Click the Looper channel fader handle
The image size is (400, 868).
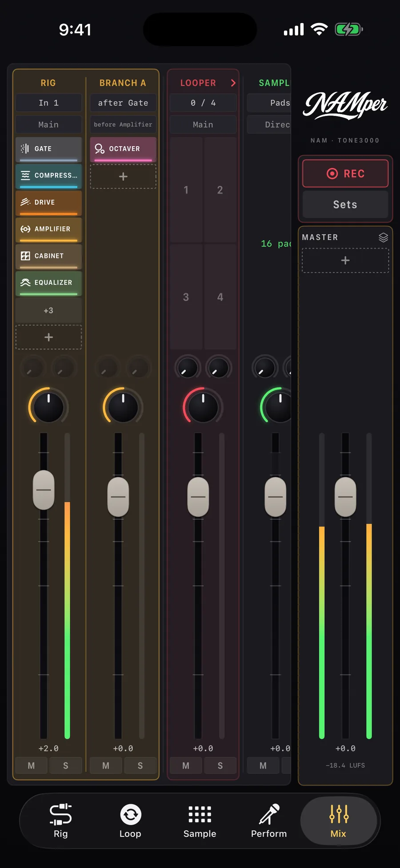click(x=198, y=497)
